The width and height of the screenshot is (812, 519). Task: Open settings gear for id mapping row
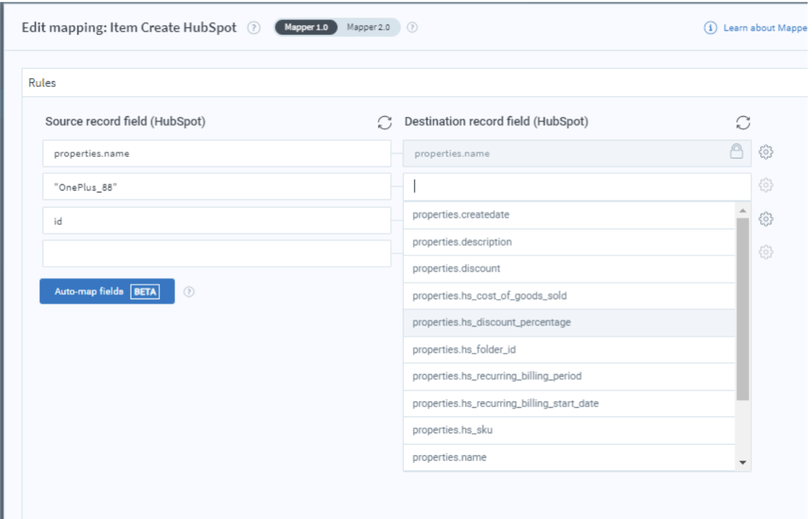coord(766,219)
